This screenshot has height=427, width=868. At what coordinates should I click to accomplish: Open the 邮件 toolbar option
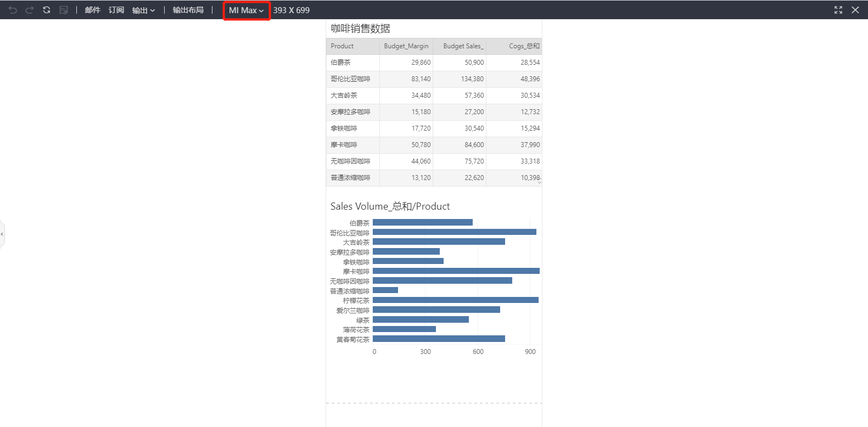click(x=93, y=10)
